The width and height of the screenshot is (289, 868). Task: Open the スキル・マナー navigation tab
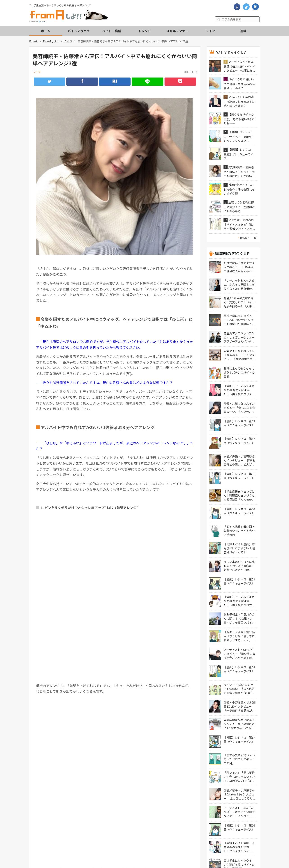pyautogui.click(x=177, y=31)
